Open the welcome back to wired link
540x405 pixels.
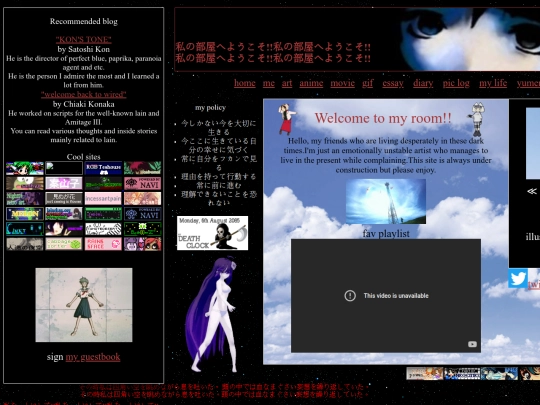point(84,94)
